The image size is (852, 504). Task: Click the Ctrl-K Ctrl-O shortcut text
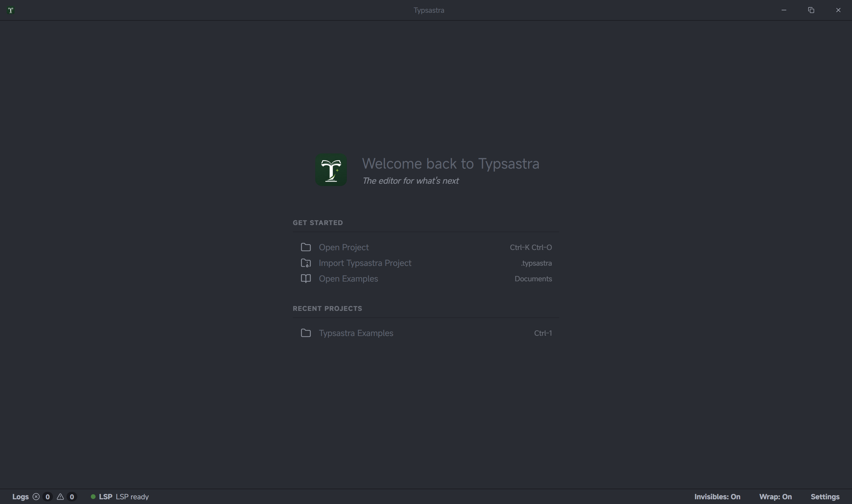click(531, 247)
